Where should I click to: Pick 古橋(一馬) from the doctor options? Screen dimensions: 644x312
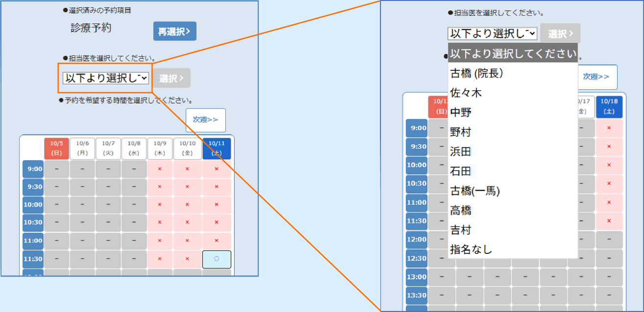(475, 191)
